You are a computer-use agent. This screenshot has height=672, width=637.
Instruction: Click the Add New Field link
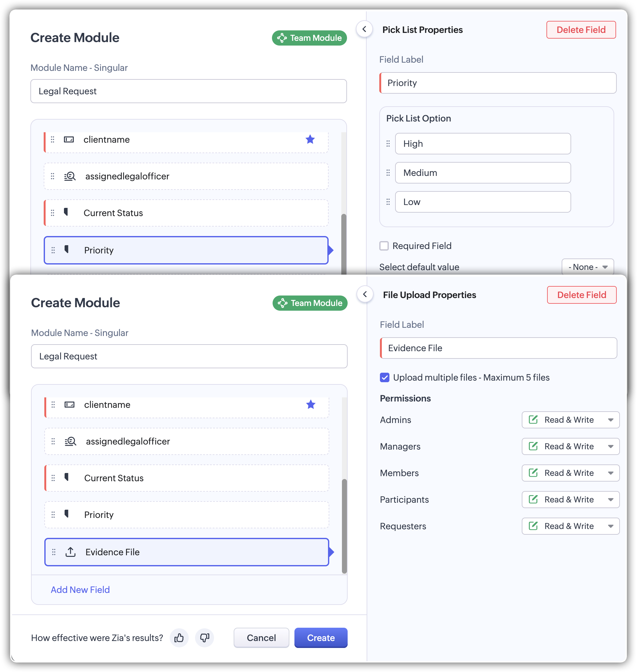pyautogui.click(x=80, y=590)
